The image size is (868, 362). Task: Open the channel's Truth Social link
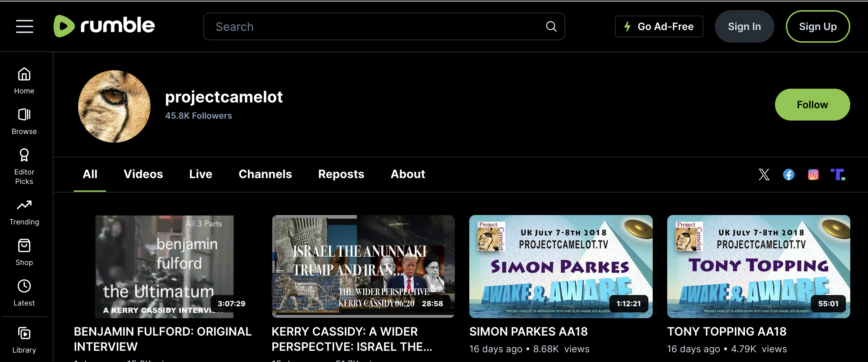pyautogui.click(x=838, y=174)
